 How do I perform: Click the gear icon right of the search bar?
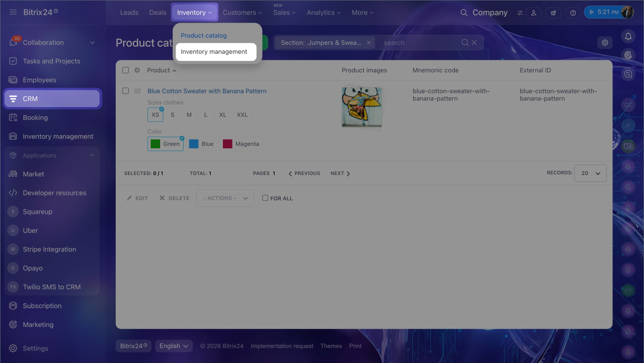[x=605, y=43]
